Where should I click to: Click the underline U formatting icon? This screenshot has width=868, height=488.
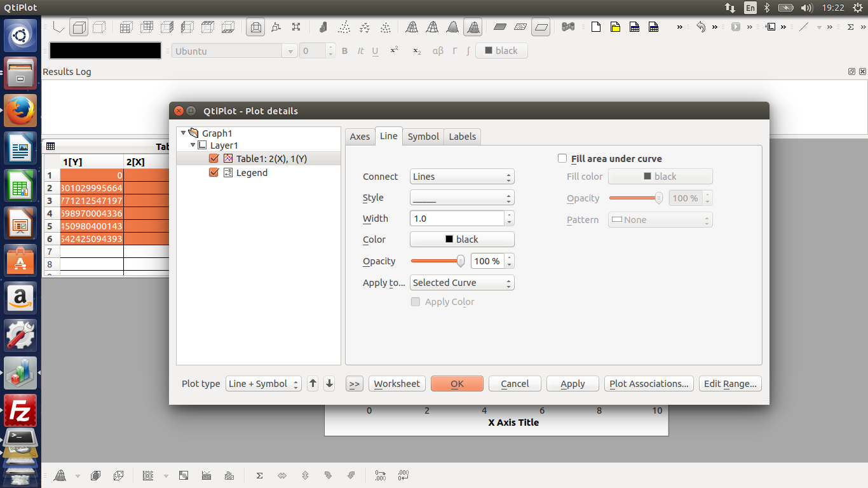[376, 51]
